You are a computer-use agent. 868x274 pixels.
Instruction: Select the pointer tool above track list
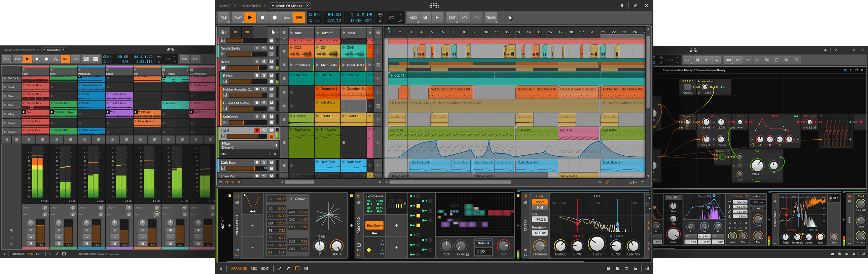[x=273, y=32]
